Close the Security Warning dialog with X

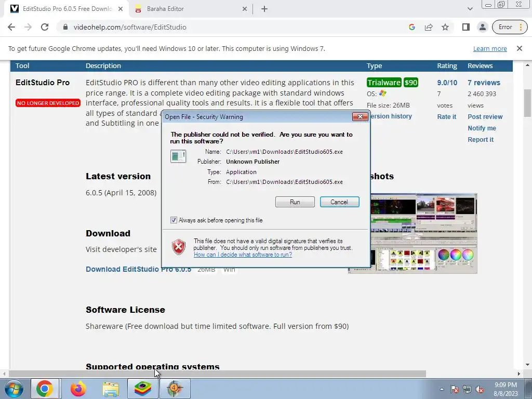(x=360, y=117)
